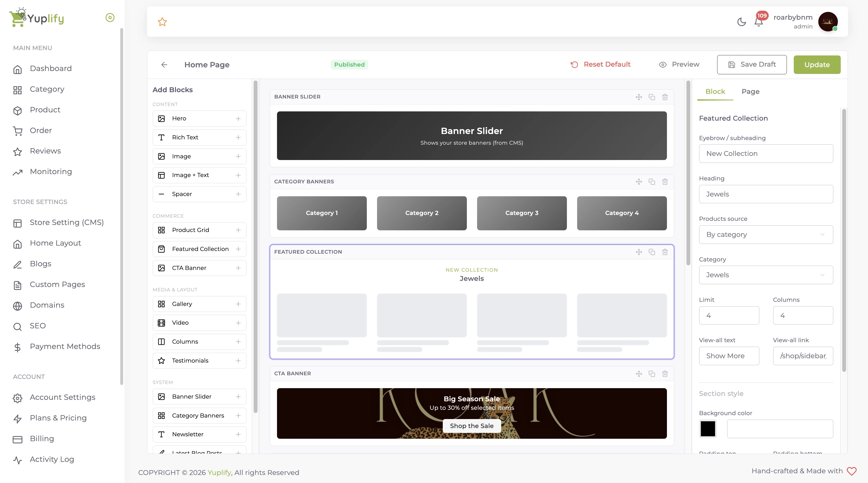The image size is (868, 483).
Task: Click the move handle of CTA Banner block
Action: click(x=639, y=374)
